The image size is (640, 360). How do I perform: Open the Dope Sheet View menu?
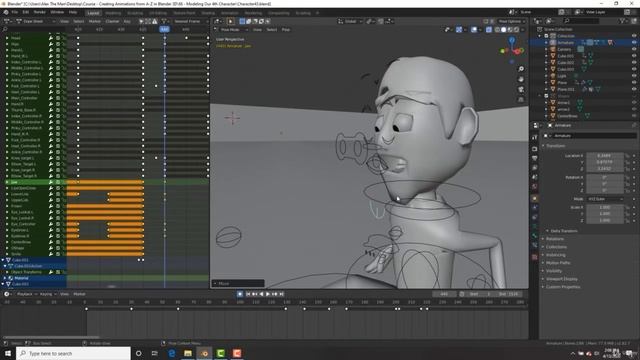64,21
